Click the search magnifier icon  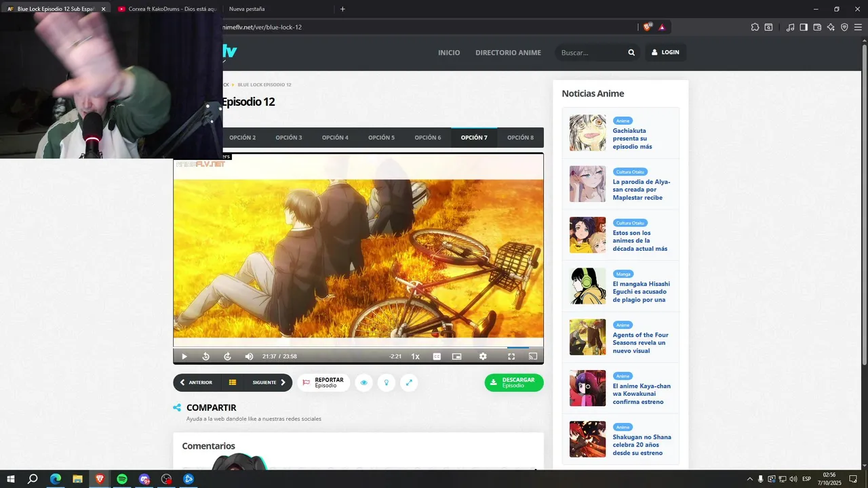[631, 52]
